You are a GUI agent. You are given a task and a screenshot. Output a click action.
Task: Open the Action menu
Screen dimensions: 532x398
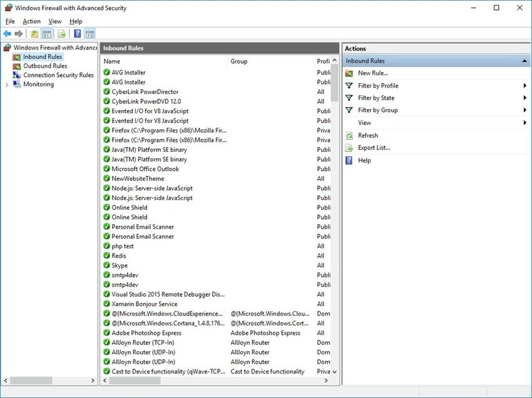click(x=31, y=21)
